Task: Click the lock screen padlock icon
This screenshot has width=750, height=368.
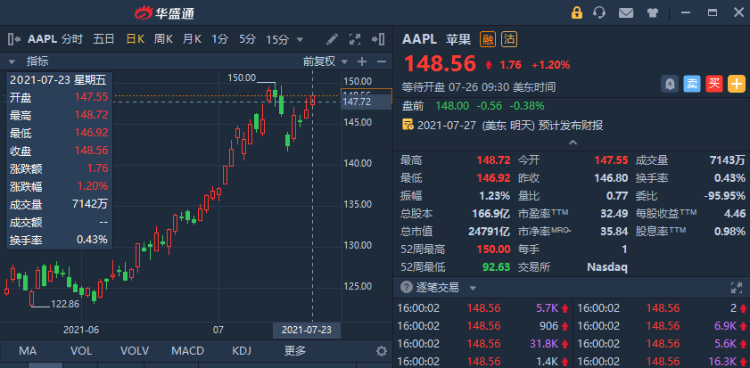Action: click(x=576, y=12)
